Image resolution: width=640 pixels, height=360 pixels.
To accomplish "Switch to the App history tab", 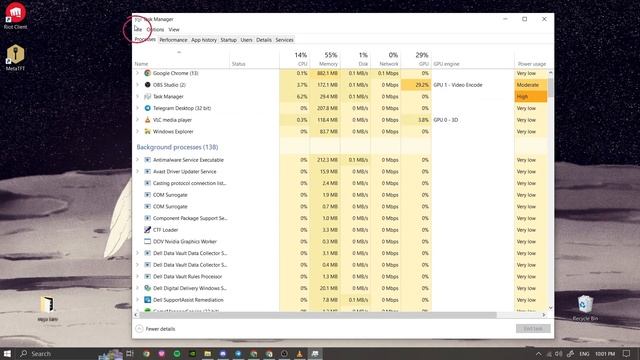I will coord(204,40).
